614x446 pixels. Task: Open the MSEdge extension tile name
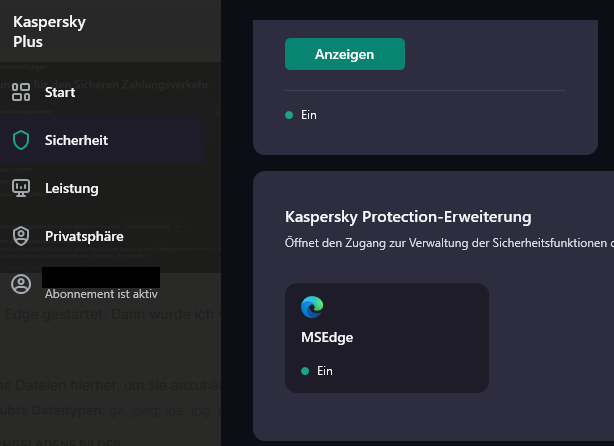[x=327, y=338]
